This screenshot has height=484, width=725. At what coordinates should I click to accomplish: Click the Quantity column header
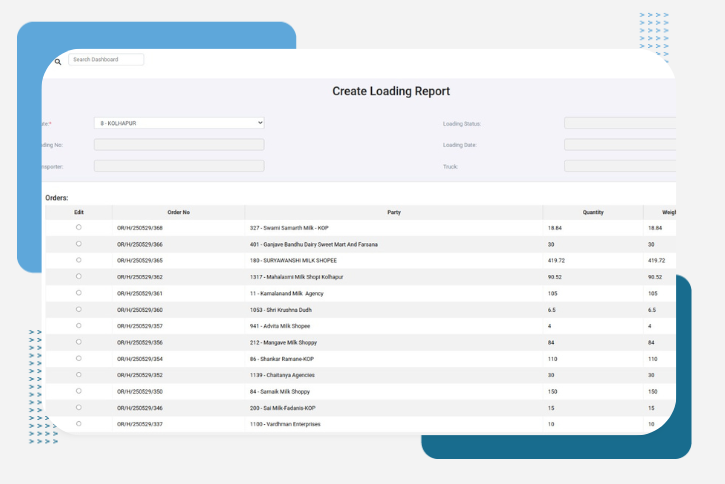coord(593,212)
